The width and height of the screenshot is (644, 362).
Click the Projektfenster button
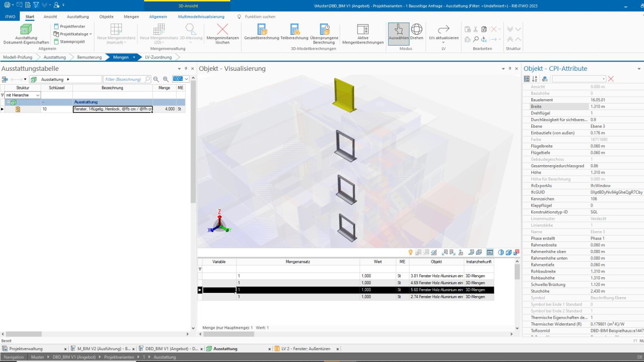click(x=70, y=26)
